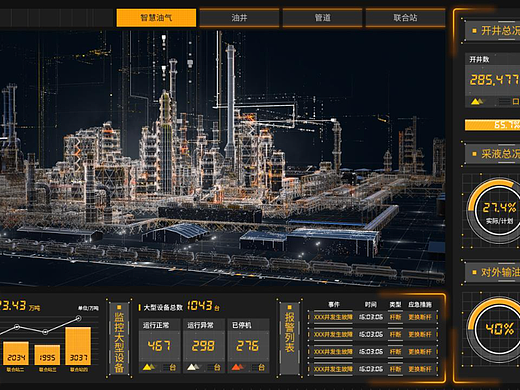Click the 1043 total equipment count
The height and width of the screenshot is (390, 520).
pos(200,306)
